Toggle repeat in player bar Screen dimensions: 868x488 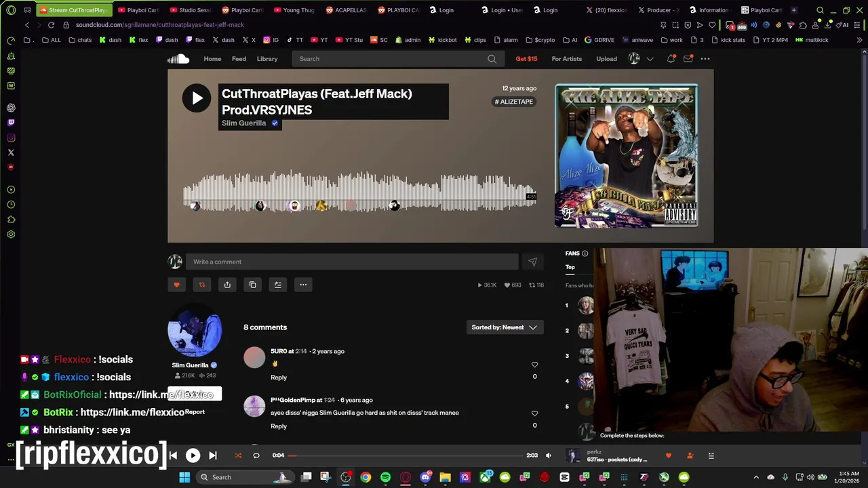256,455
